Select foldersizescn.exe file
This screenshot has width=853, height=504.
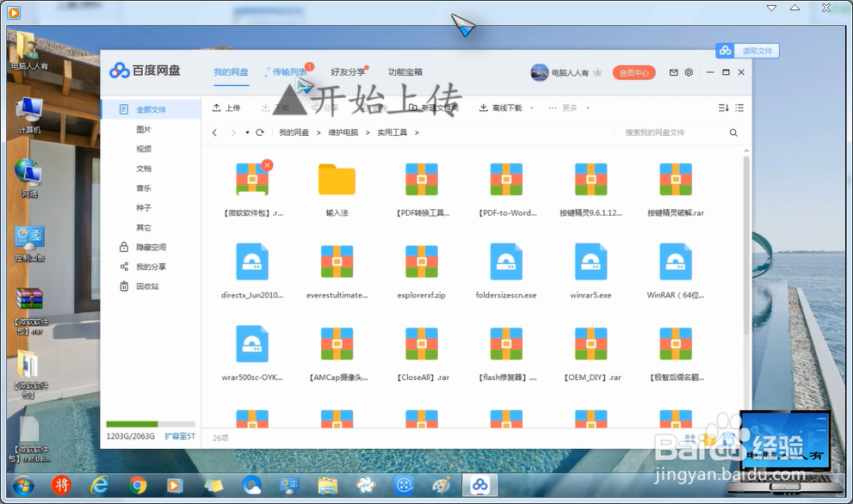506,261
